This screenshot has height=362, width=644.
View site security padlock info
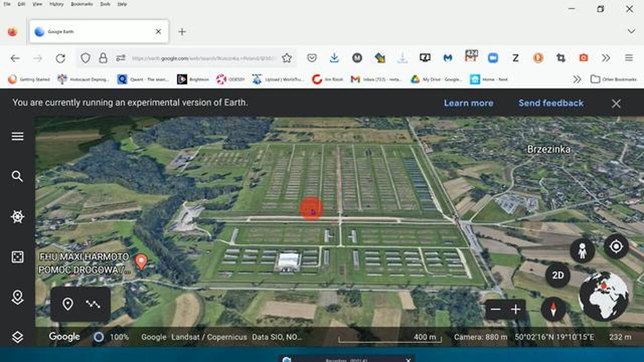click(103, 58)
